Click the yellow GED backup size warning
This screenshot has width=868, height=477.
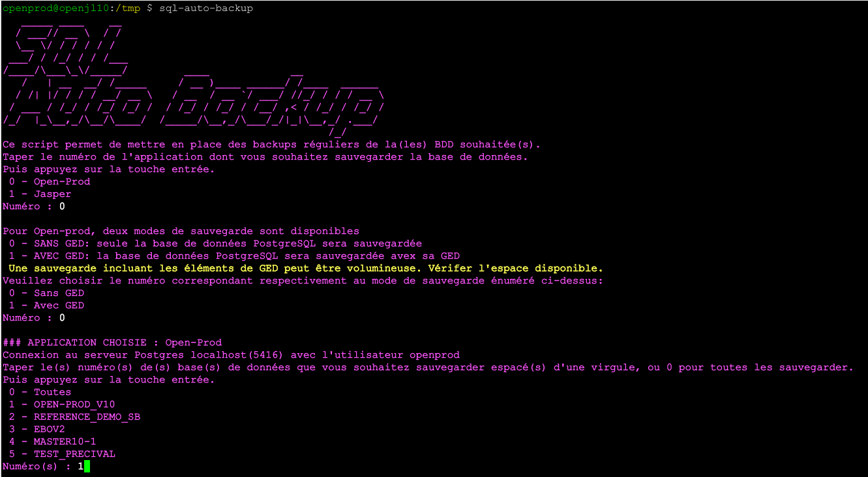pos(306,268)
